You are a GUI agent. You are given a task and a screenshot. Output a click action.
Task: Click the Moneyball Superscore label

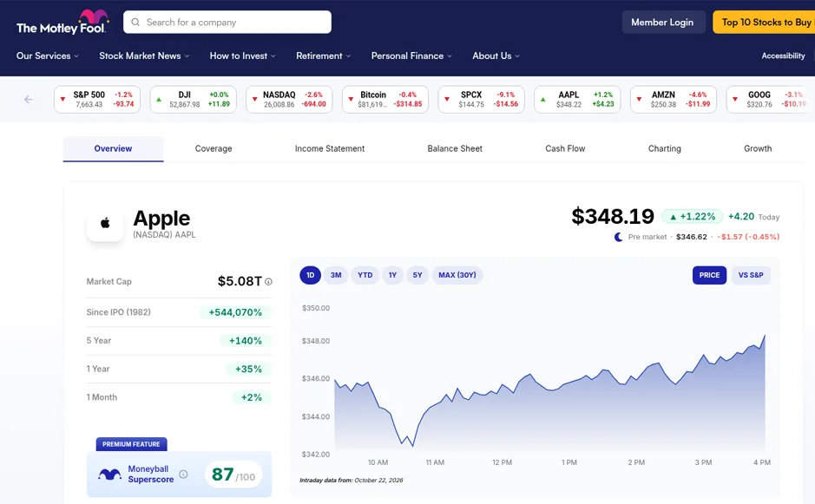tap(151, 474)
